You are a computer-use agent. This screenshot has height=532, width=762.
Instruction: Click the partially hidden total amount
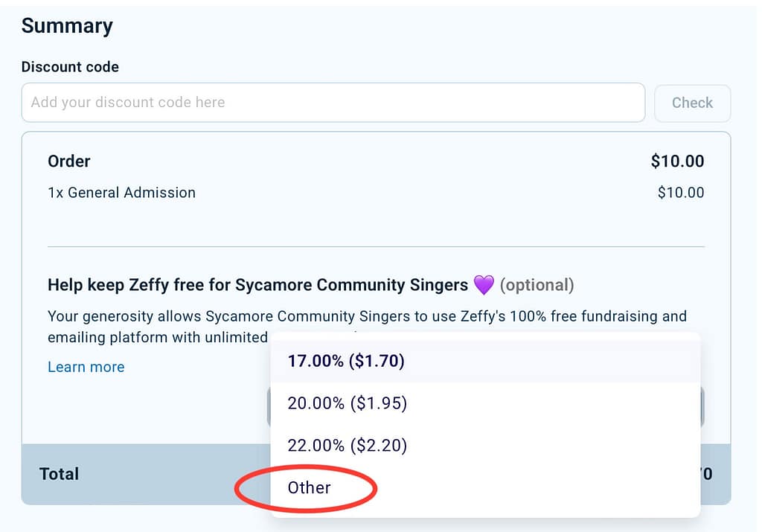(x=706, y=474)
